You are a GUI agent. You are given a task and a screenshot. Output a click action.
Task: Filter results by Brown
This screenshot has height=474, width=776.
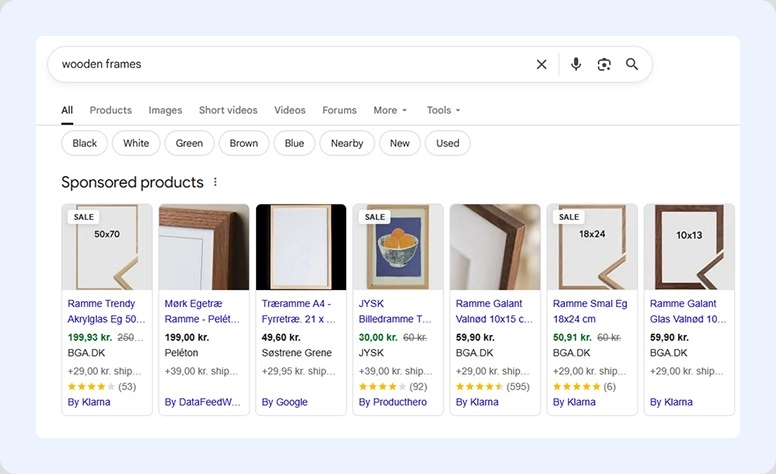pos(244,143)
